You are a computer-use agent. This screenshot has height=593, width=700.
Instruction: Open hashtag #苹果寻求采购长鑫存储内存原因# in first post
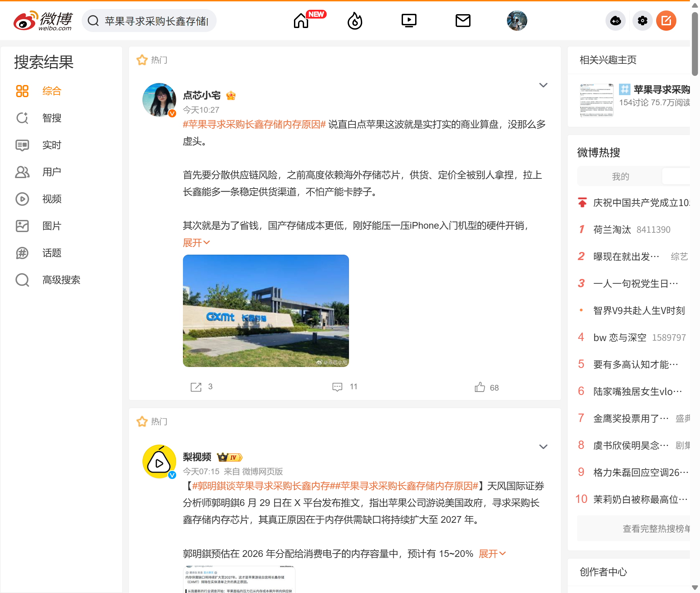click(x=254, y=124)
